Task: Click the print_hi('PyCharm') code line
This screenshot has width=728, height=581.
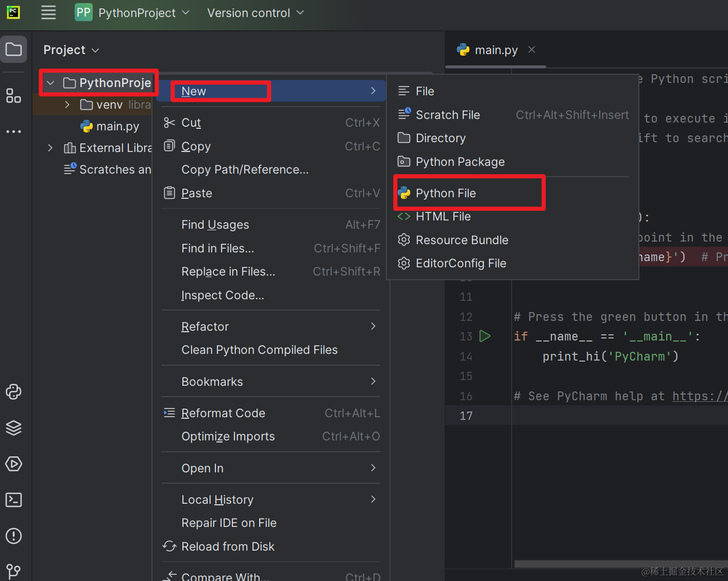Action: pyautogui.click(x=611, y=356)
